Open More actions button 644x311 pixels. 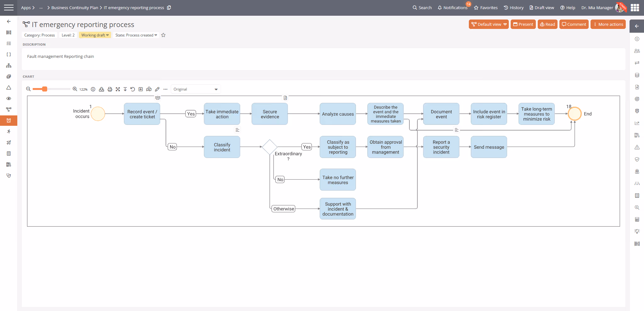pyautogui.click(x=608, y=24)
